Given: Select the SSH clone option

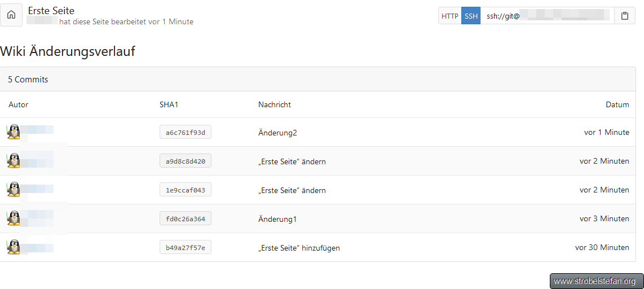Looking at the screenshot, I should 471,16.
